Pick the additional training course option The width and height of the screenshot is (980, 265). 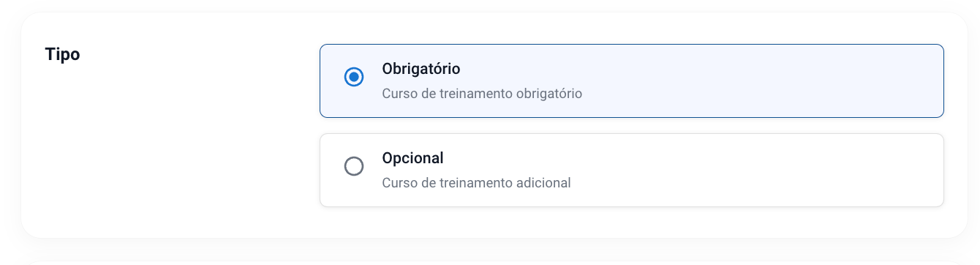click(632, 170)
